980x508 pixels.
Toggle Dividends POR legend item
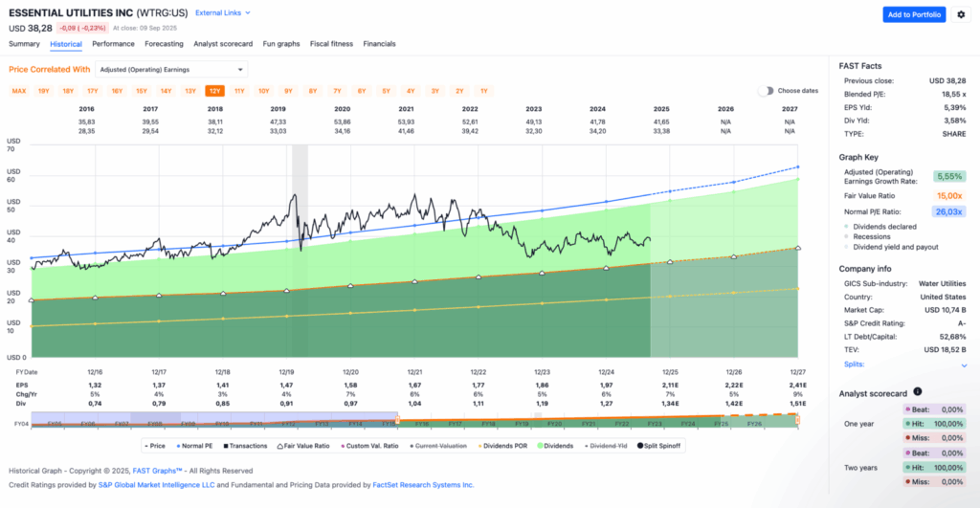pos(502,446)
